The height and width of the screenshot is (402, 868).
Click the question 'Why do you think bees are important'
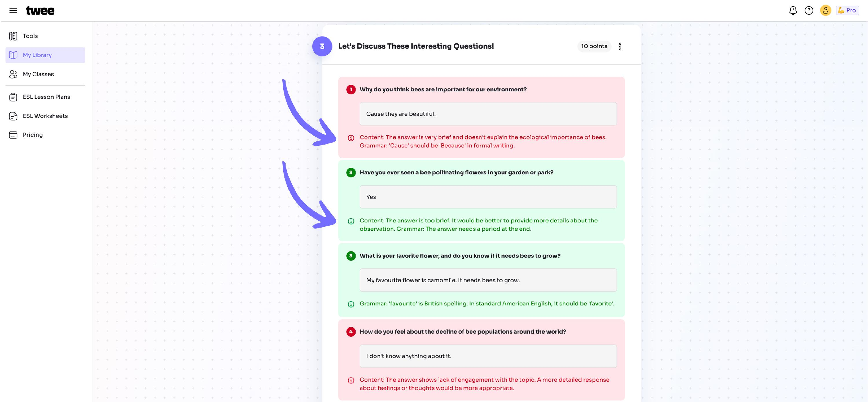click(443, 90)
